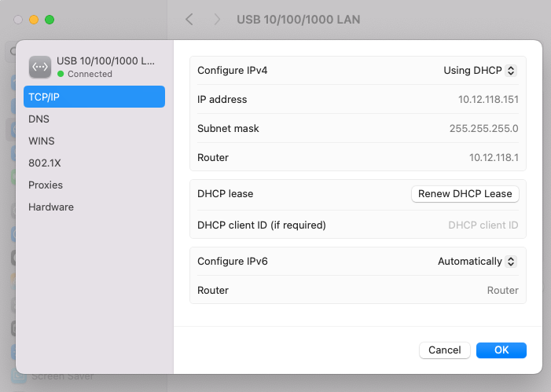Open the Configure IPv6 Automatically dropdown

pos(476,262)
